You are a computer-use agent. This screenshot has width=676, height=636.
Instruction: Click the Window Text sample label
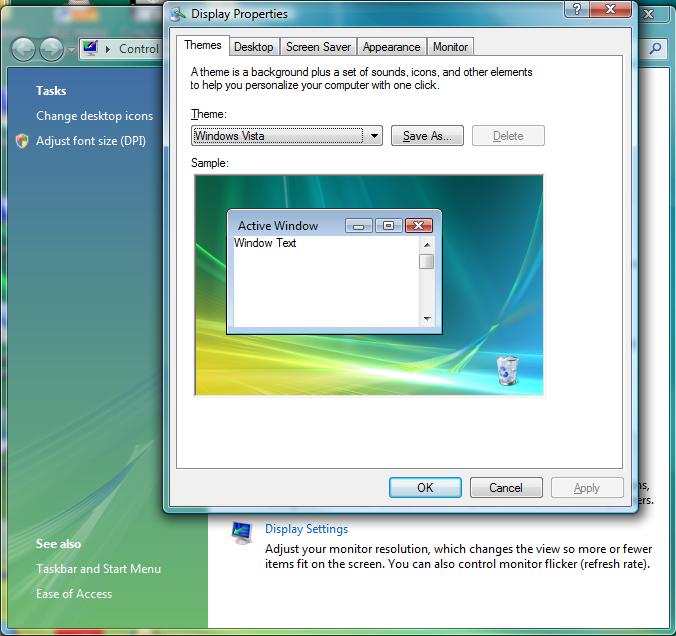[x=265, y=243]
